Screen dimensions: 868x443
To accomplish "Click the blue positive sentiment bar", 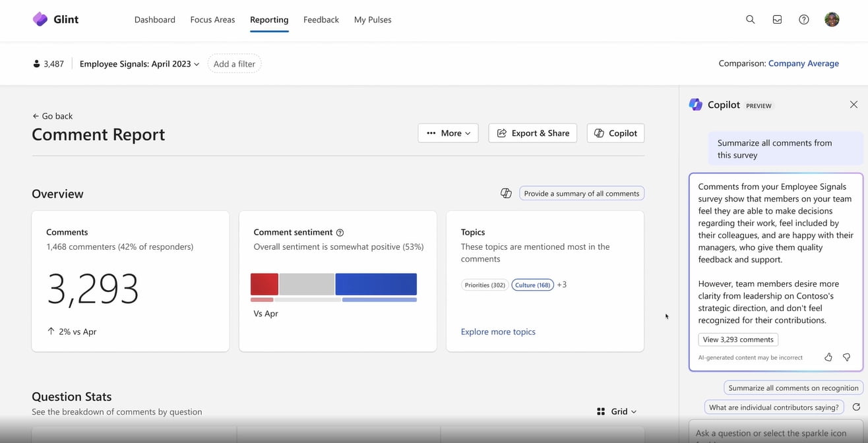I will point(376,284).
